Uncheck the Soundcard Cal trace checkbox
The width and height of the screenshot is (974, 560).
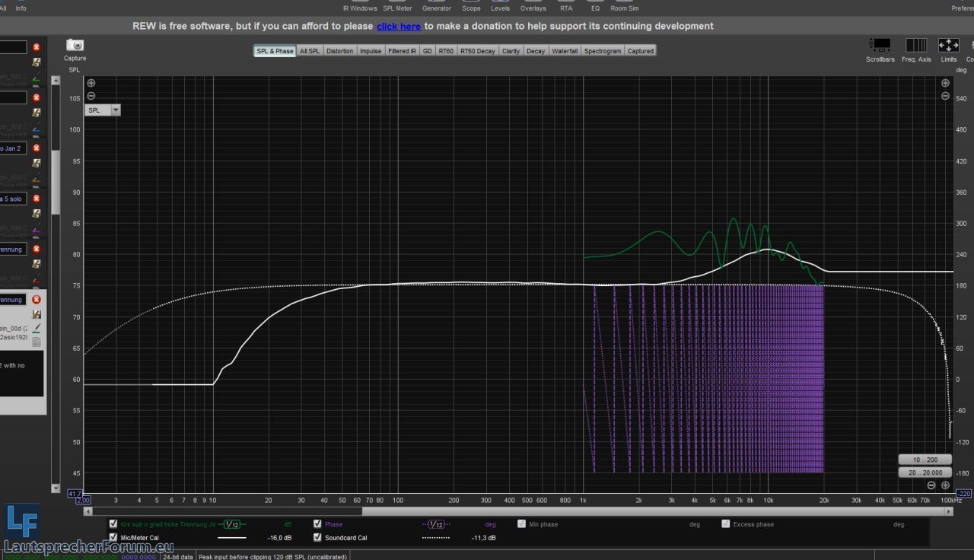pyautogui.click(x=317, y=538)
